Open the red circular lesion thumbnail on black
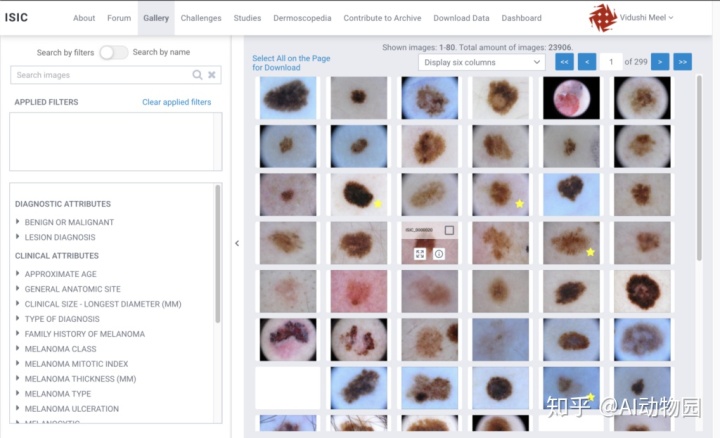This screenshot has width=720, height=438. [x=571, y=98]
